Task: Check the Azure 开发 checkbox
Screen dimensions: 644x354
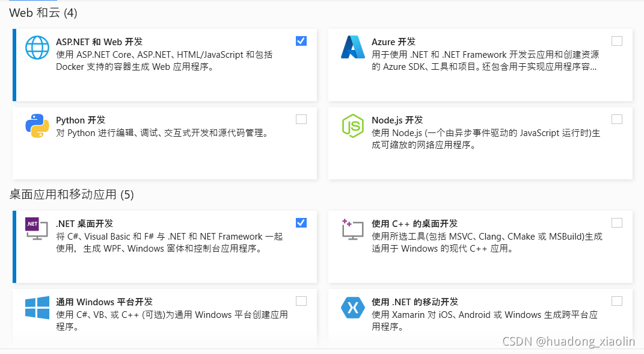Action: tap(617, 41)
